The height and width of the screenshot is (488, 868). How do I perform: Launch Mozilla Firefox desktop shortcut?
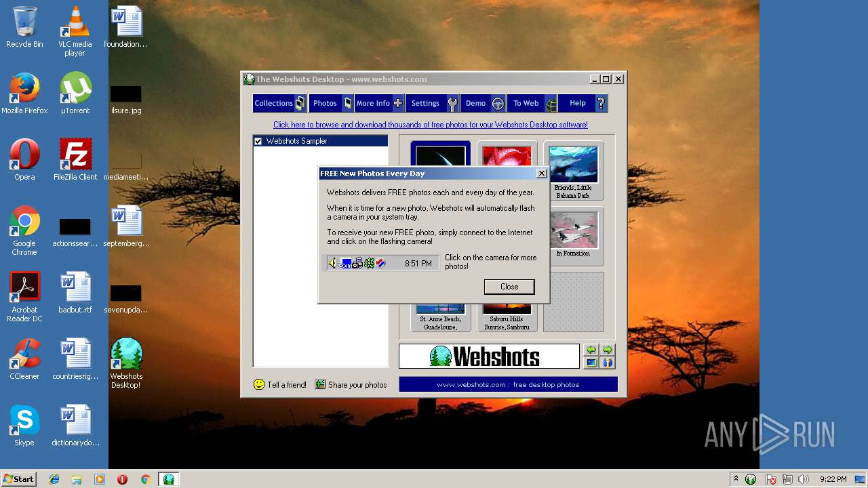click(x=24, y=94)
